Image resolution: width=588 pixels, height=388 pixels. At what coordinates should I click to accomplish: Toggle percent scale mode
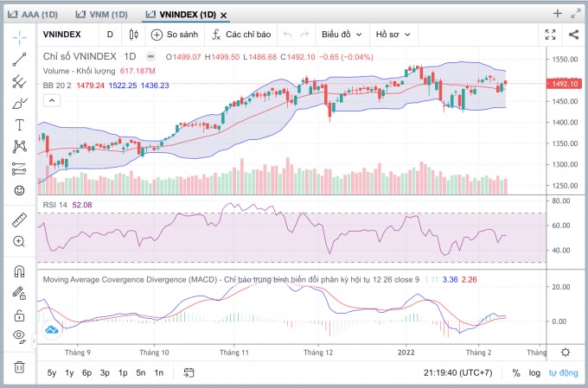(x=516, y=373)
